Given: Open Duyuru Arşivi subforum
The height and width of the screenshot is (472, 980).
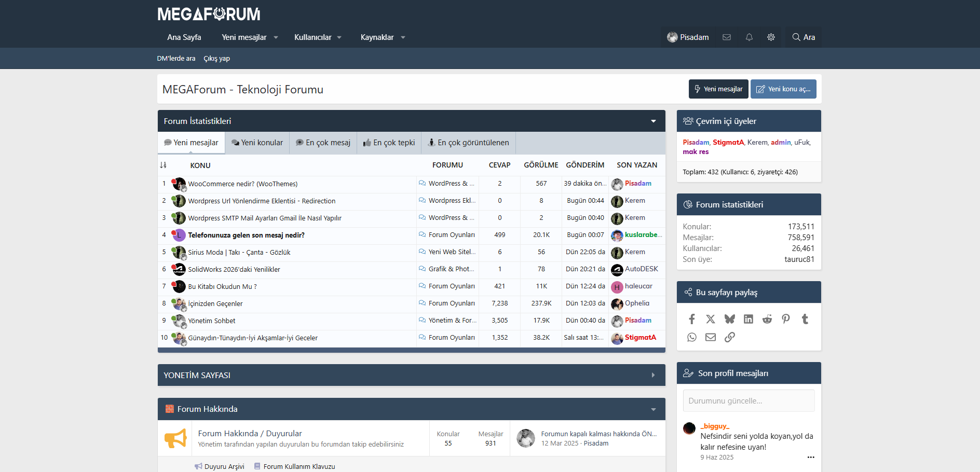Looking at the screenshot, I should [224, 466].
